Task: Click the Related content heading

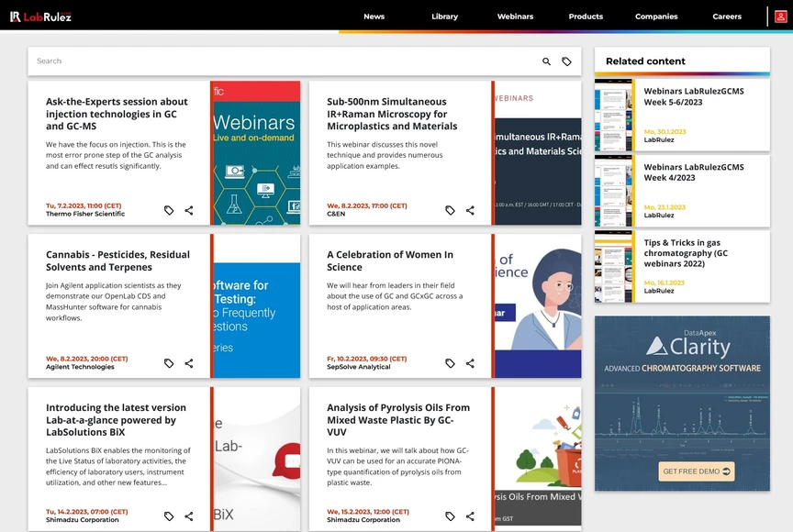Action: pos(645,61)
